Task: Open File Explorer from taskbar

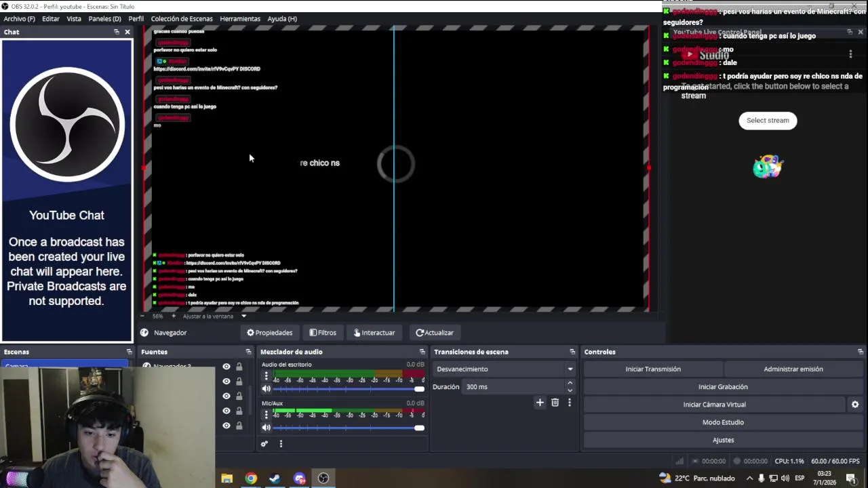Action: point(226,479)
